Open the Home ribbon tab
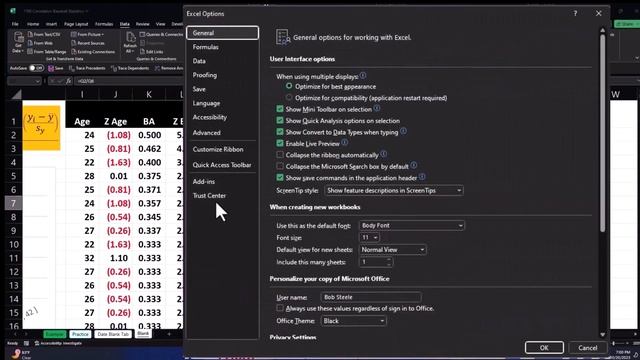This screenshot has height=360, width=640. coord(33,24)
